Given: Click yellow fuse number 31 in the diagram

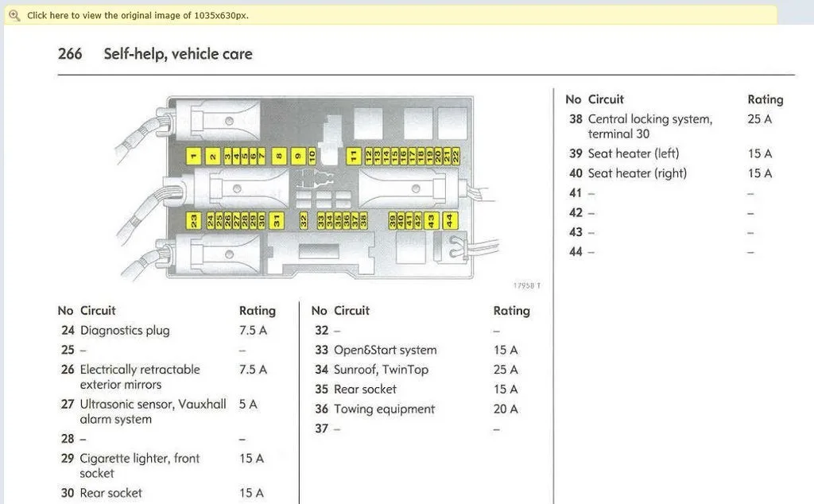Looking at the screenshot, I should click(277, 220).
